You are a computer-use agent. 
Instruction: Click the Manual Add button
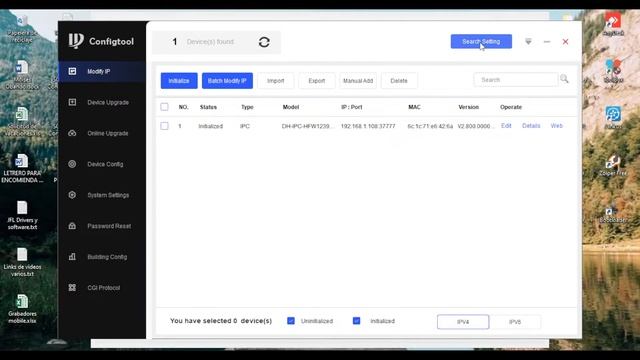pyautogui.click(x=358, y=81)
